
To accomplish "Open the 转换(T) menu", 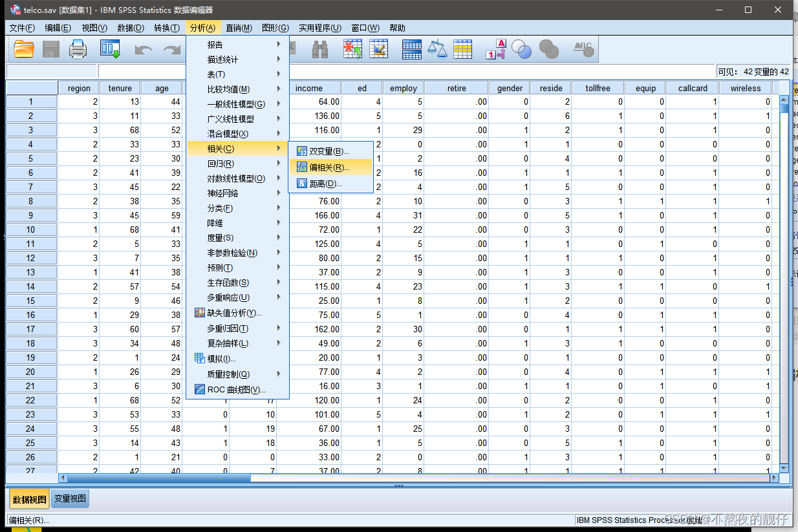I will 167,28.
